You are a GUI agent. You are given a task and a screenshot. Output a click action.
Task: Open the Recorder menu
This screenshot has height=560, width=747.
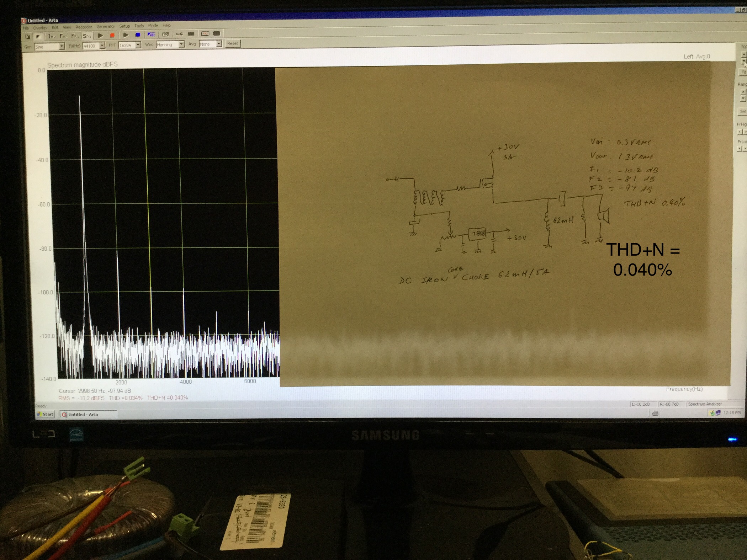[x=84, y=27]
